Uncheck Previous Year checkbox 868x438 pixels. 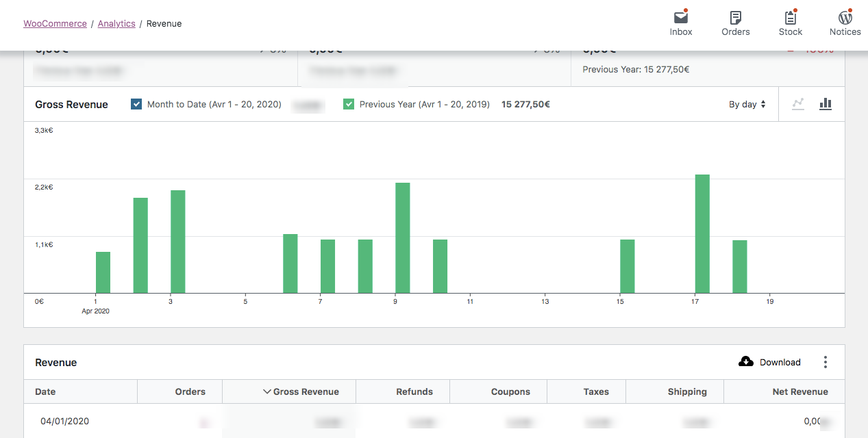(x=349, y=105)
